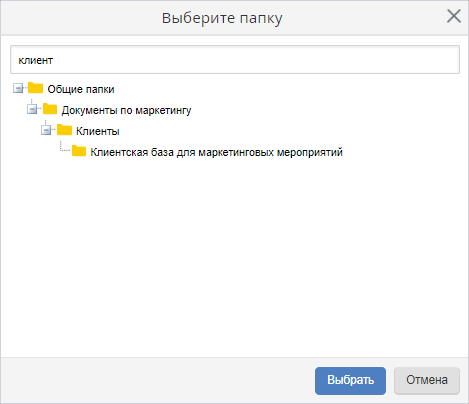The height and width of the screenshot is (404, 469).
Task: Collapse the Общие папки root node
Action: pos(18,89)
